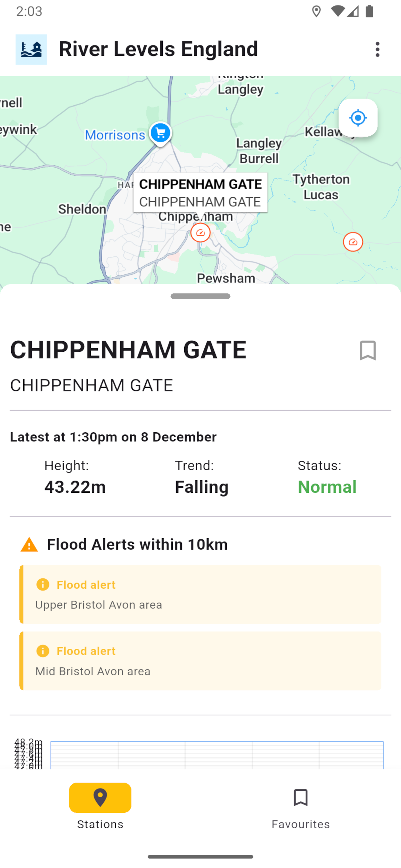
Task: Tap the River Levels England app logo
Action: point(31,49)
